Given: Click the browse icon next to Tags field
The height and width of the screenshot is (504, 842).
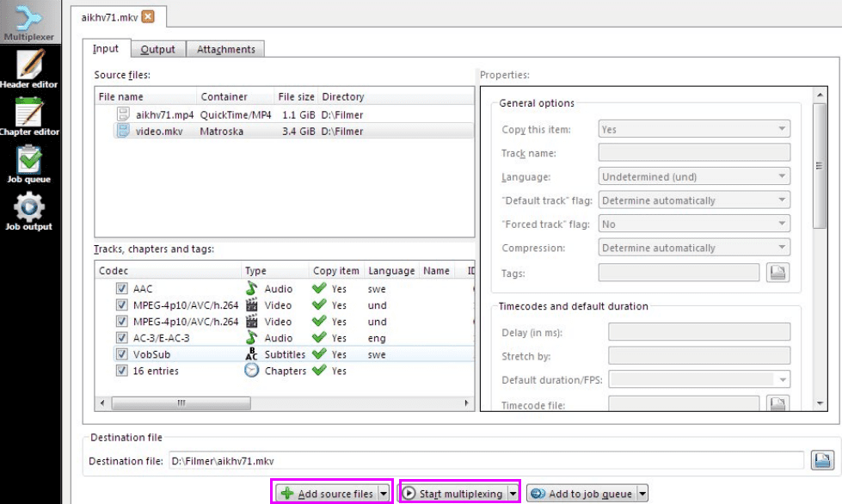Looking at the screenshot, I should tap(777, 273).
